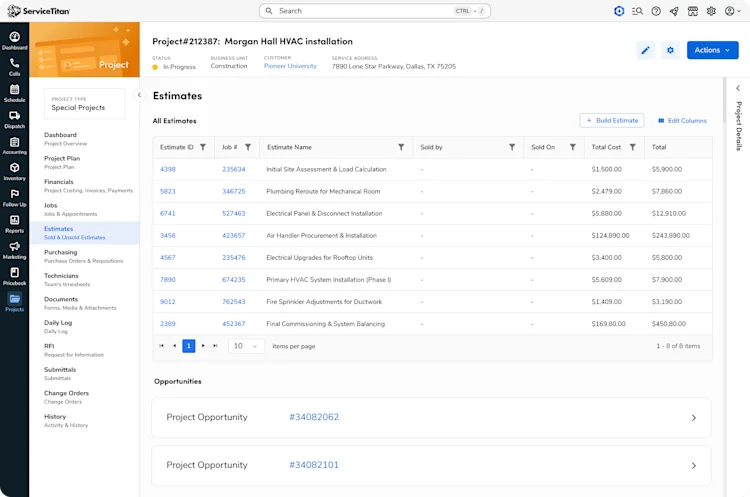Click the Search input field
The height and width of the screenshot is (497, 750).
(x=375, y=11)
